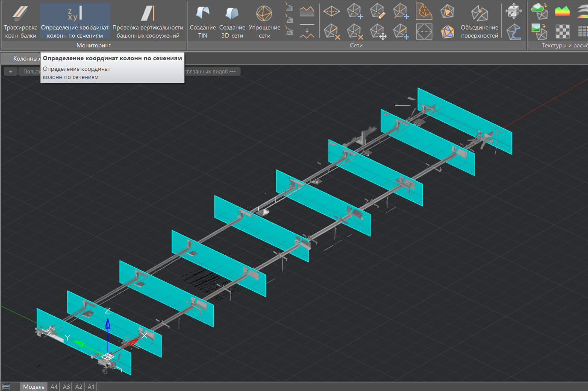Image resolution: width=588 pixels, height=391 pixels.
Task: Click the delete mesh edge icon
Action: click(332, 32)
